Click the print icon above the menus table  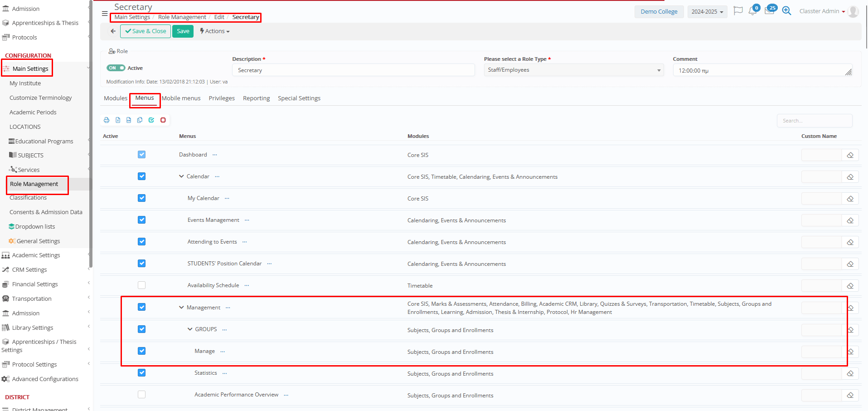107,120
